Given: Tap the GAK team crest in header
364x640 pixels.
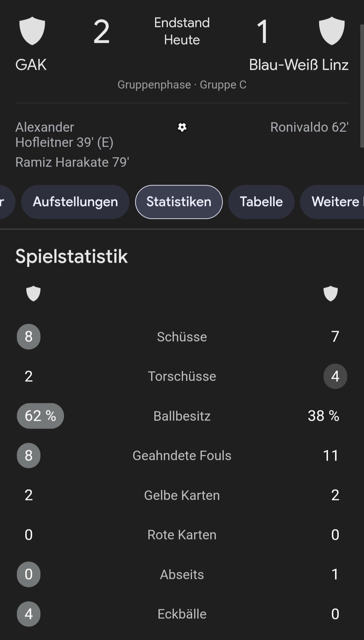Looking at the screenshot, I should tap(32, 31).
